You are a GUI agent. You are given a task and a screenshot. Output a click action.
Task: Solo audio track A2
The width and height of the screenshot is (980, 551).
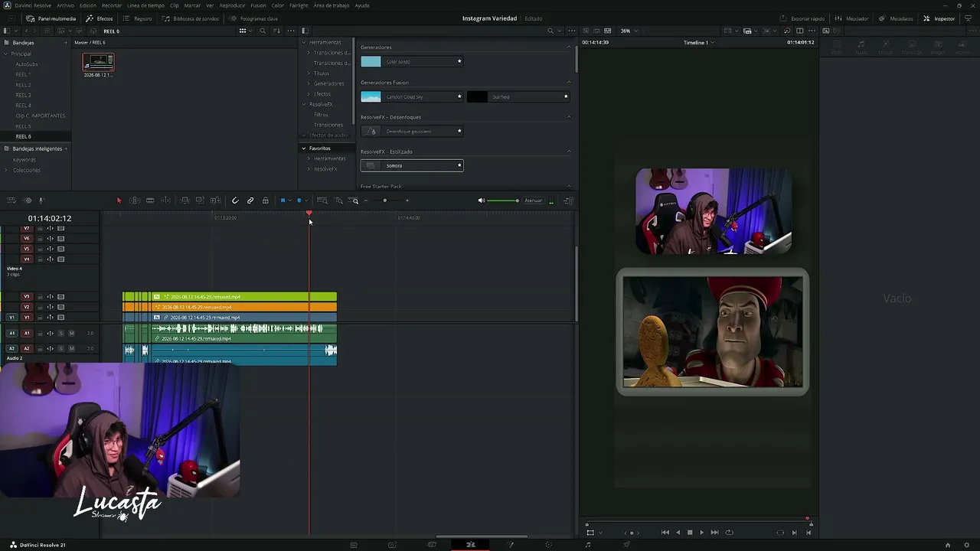click(60, 348)
